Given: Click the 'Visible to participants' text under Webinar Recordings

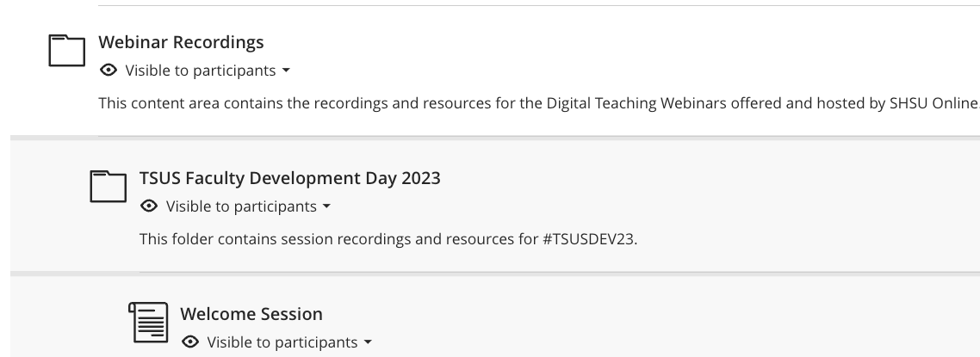Looking at the screenshot, I should (201, 71).
